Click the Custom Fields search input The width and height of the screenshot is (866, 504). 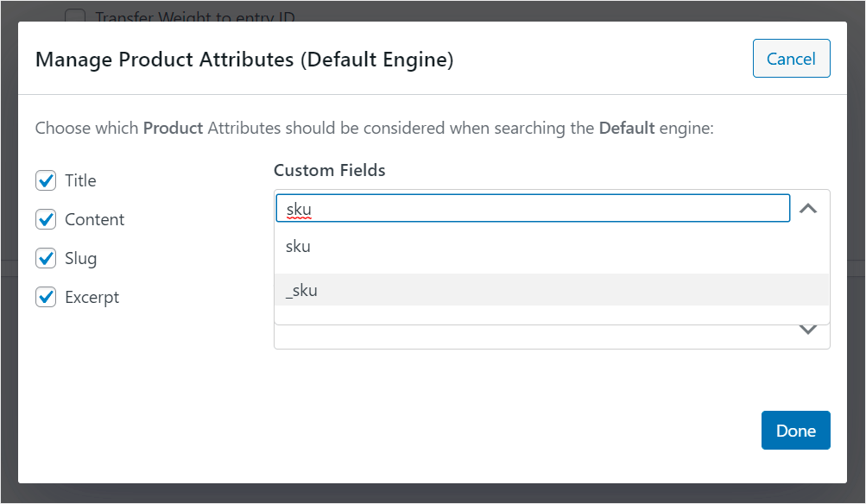pyautogui.click(x=533, y=208)
